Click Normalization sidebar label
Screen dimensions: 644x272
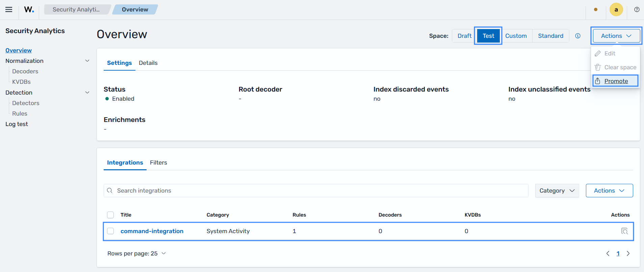click(24, 61)
